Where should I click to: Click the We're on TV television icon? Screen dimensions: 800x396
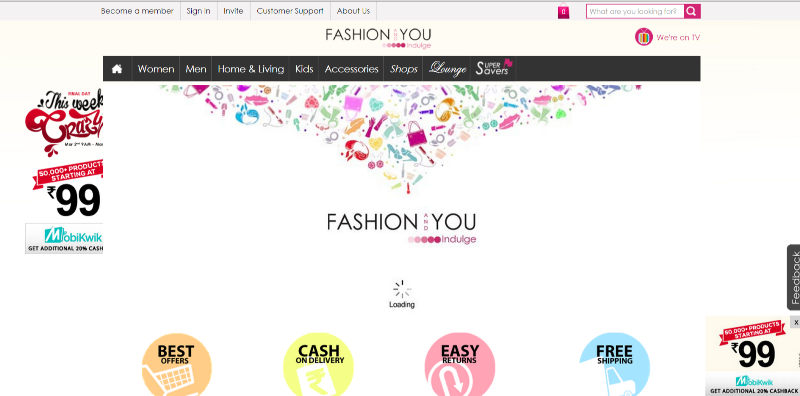pos(644,37)
